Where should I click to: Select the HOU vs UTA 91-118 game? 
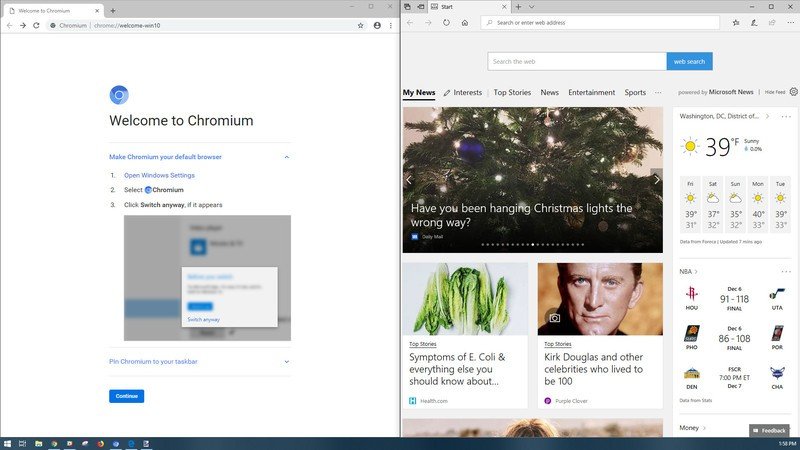coord(734,298)
